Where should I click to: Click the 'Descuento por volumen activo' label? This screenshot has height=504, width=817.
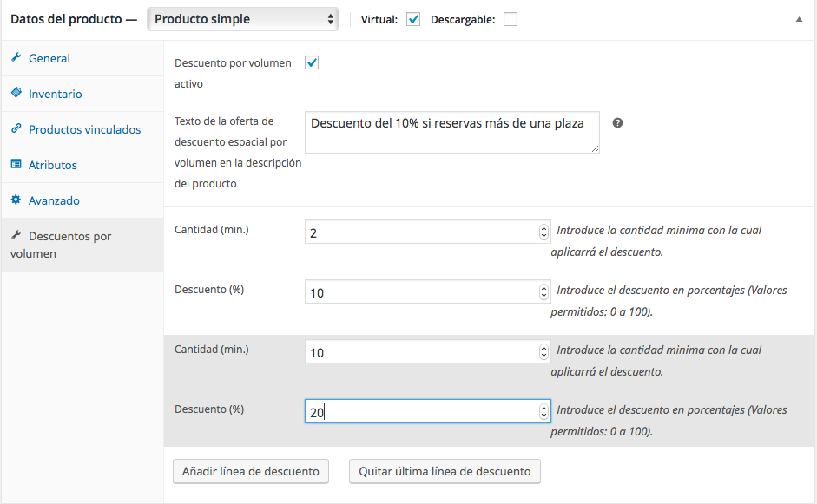point(233,74)
